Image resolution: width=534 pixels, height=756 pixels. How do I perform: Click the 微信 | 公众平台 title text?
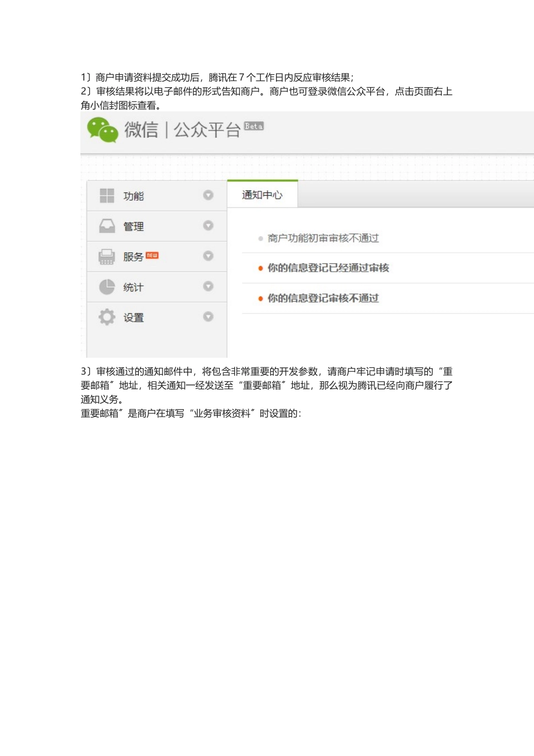[182, 130]
